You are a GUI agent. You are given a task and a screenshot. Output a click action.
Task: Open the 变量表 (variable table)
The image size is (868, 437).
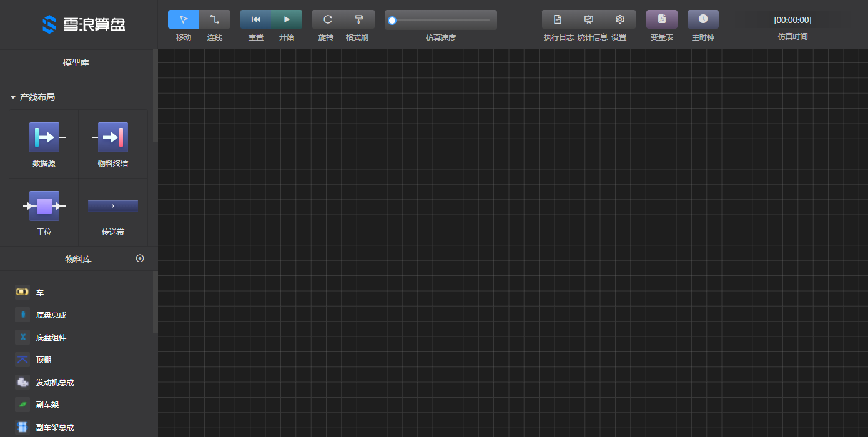click(661, 19)
